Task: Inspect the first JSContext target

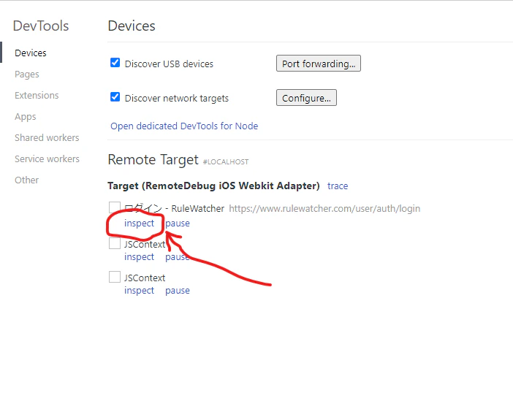Action: [x=139, y=257]
